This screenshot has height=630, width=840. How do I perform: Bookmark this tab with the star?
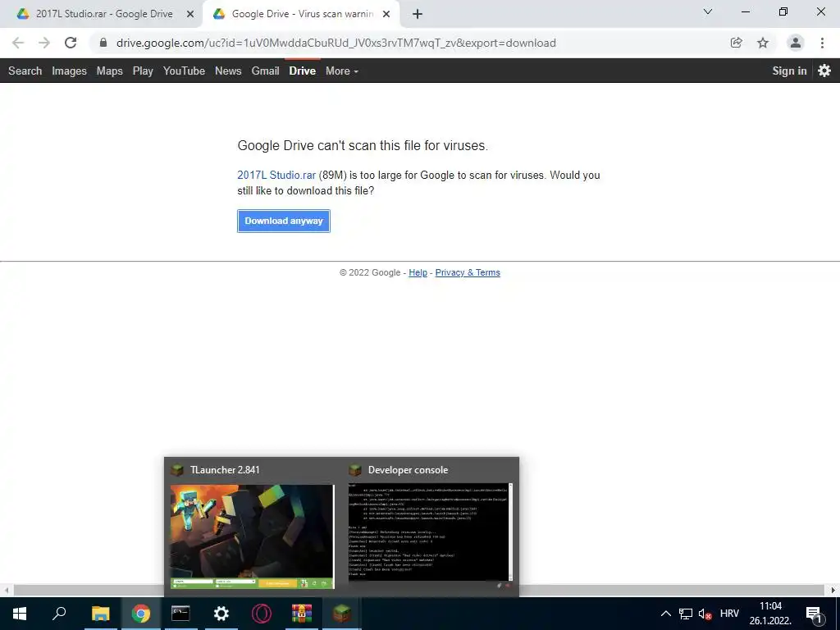(763, 43)
